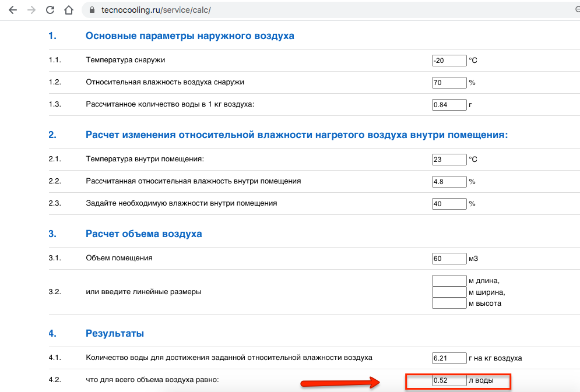Click the padlock site security icon

click(x=92, y=10)
